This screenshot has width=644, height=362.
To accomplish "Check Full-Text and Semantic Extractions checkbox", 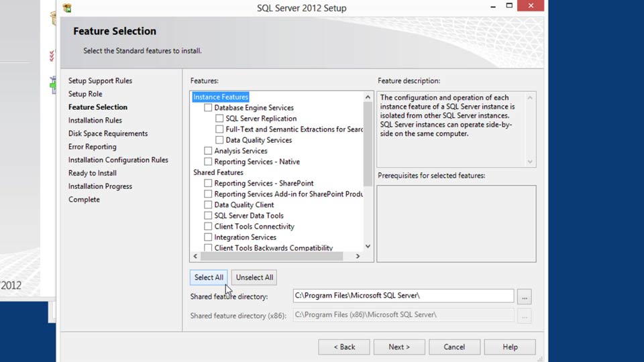I will click(220, 129).
